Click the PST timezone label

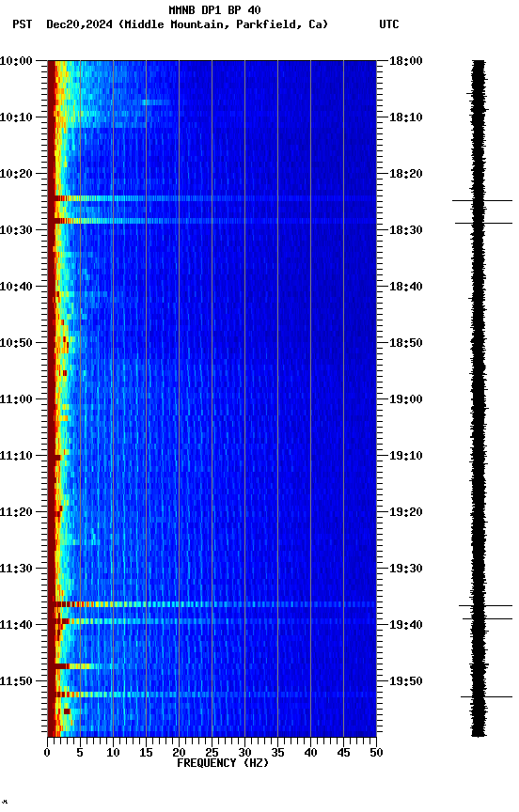(x=23, y=24)
